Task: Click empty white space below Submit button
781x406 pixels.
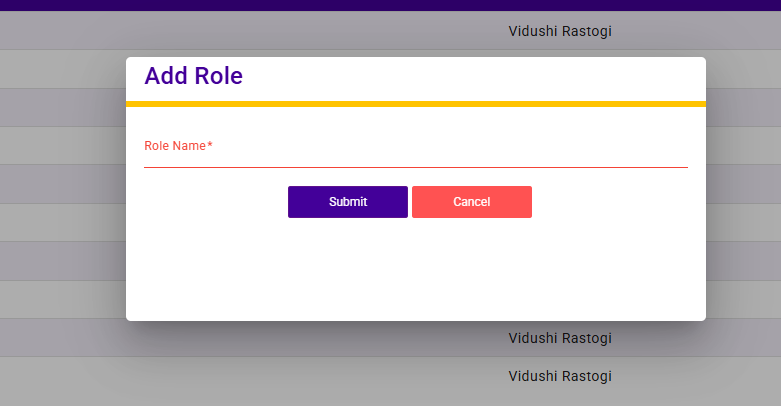Action: click(347, 265)
